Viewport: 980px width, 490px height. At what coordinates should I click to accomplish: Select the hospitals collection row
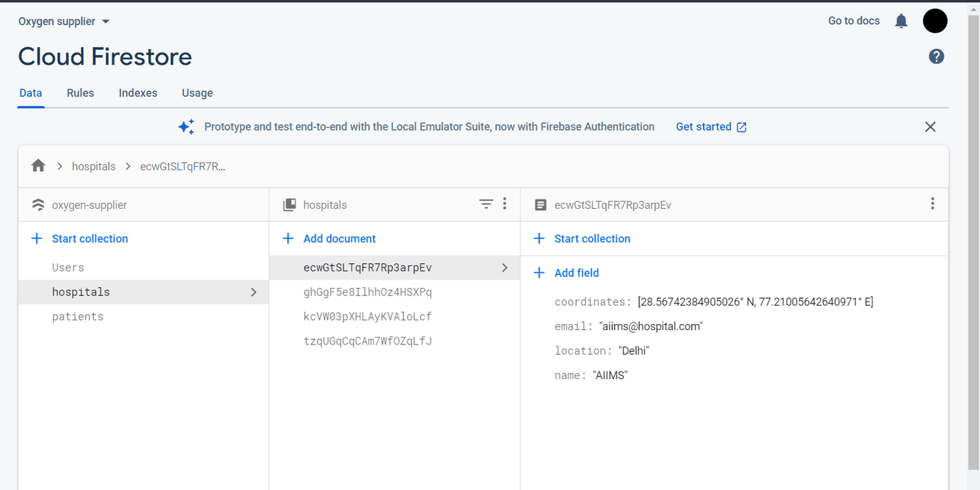[x=144, y=292]
